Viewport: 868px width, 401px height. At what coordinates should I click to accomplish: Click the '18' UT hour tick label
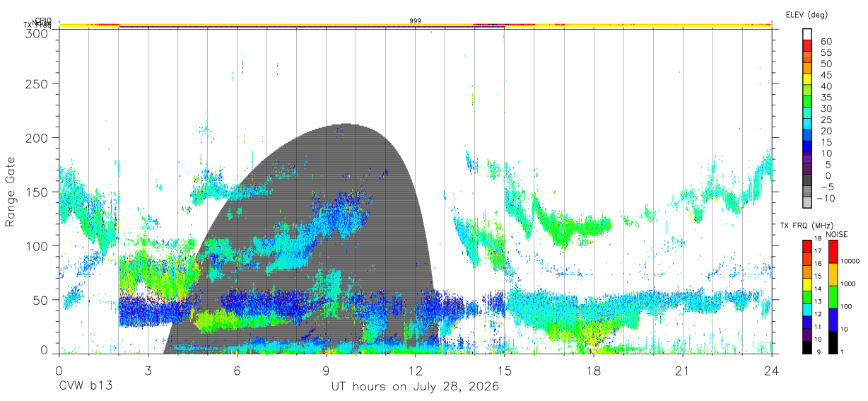(593, 371)
